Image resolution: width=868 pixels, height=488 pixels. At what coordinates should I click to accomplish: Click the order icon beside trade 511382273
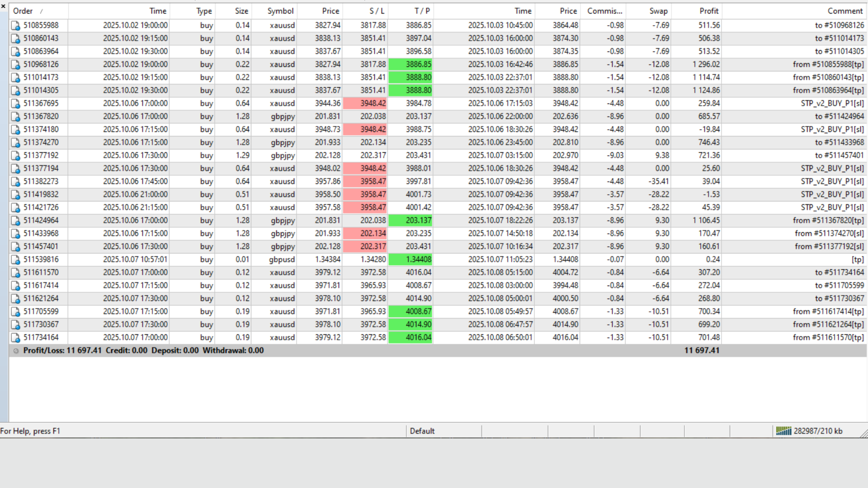[x=15, y=181]
